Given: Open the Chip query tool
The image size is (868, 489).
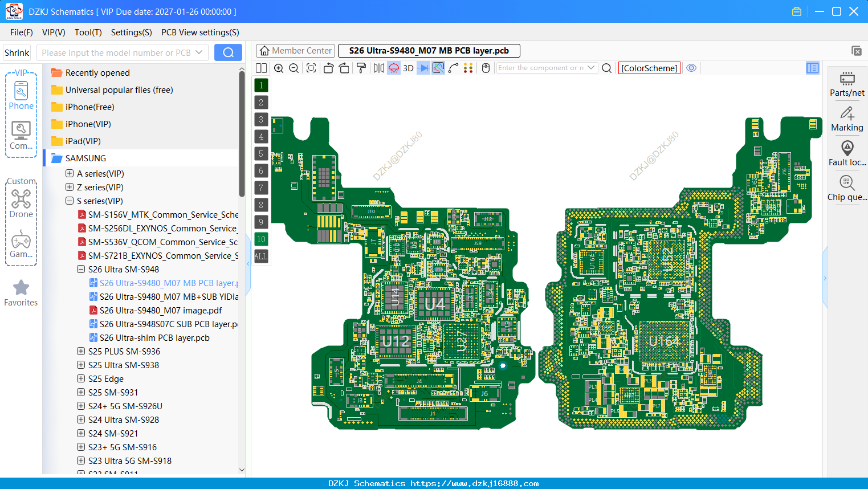Looking at the screenshot, I should point(847,189).
